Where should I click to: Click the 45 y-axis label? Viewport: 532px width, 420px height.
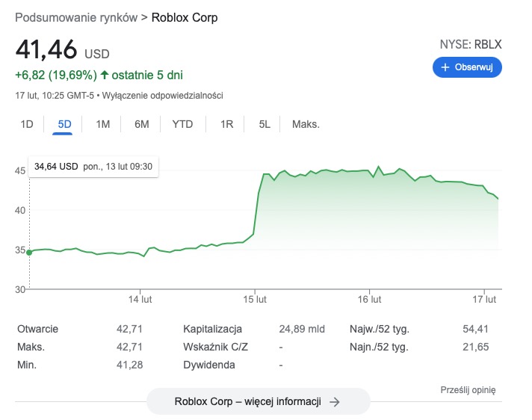(20, 170)
